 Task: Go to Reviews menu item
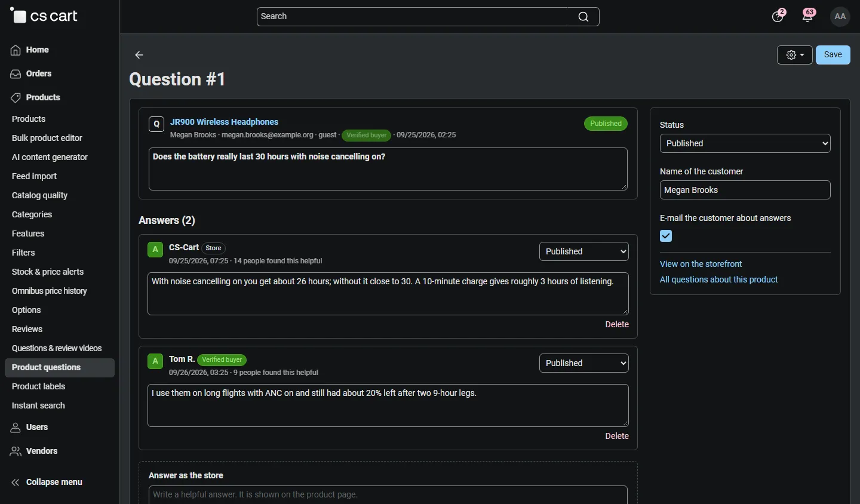click(27, 330)
